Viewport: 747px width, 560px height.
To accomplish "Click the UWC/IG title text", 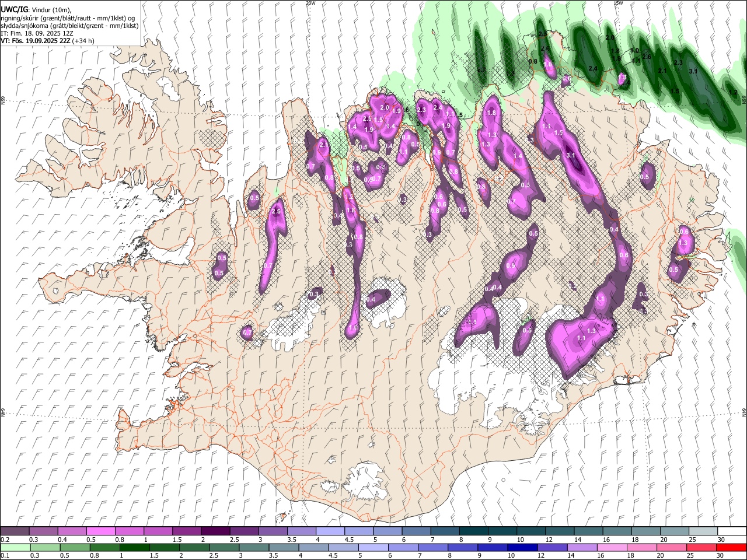I will pos(14,9).
